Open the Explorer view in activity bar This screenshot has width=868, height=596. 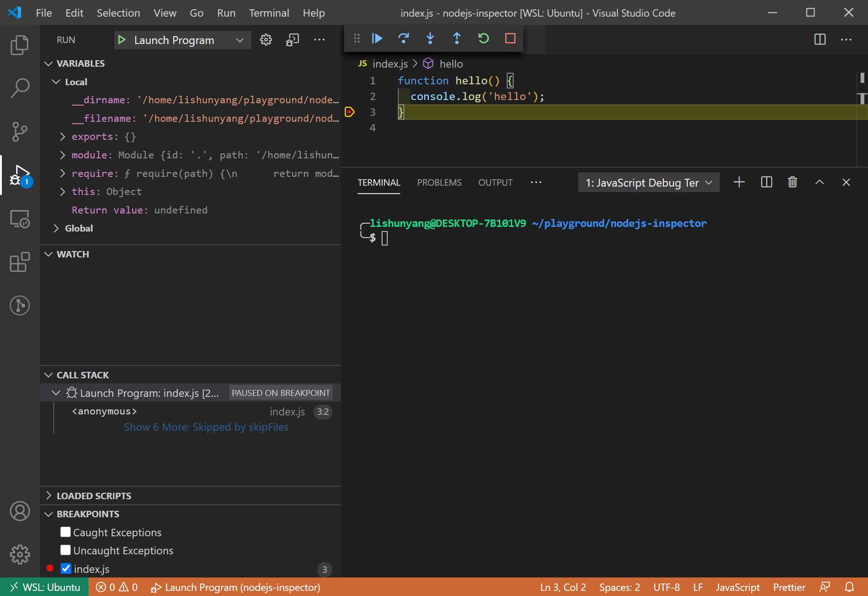tap(19, 45)
